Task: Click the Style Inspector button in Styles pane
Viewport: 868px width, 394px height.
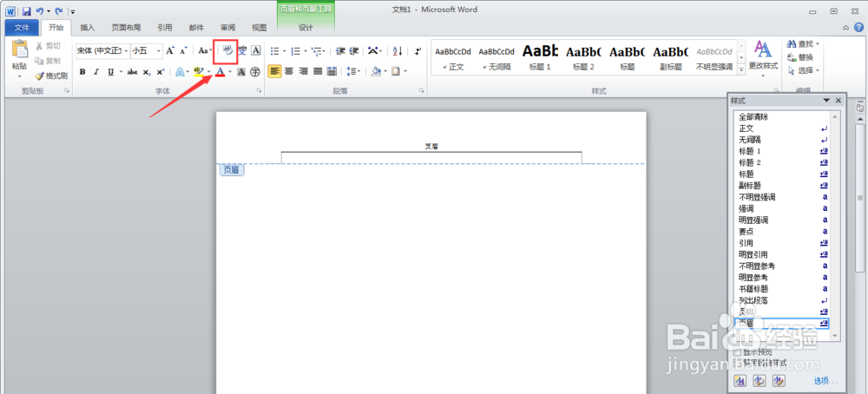Action: click(x=760, y=380)
